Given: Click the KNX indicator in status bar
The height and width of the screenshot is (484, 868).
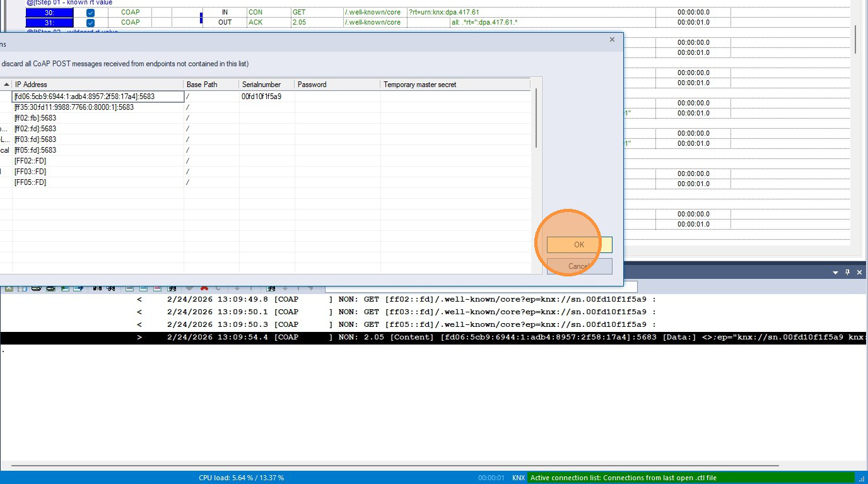Looking at the screenshot, I should (518, 478).
